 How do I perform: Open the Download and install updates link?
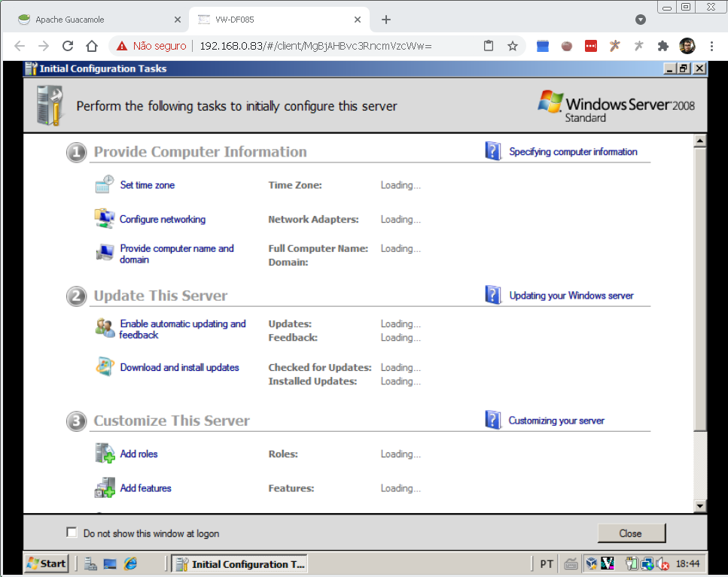180,367
